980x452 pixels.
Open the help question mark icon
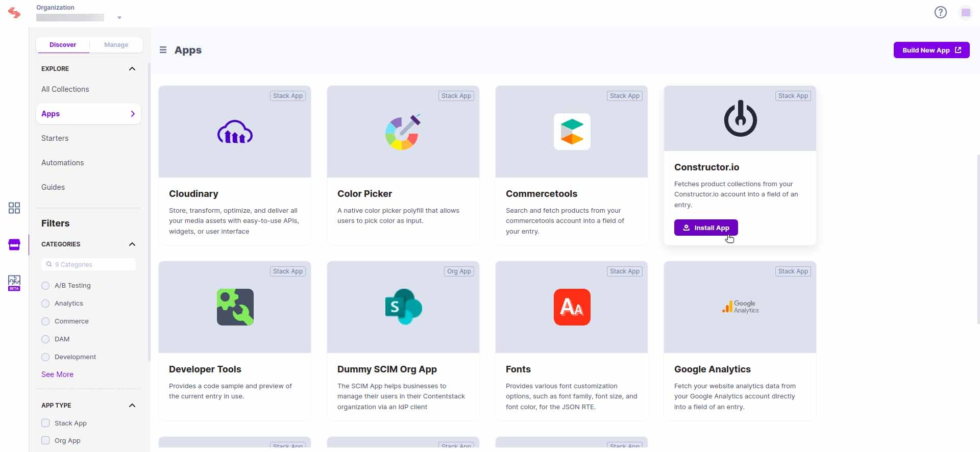click(x=940, y=12)
